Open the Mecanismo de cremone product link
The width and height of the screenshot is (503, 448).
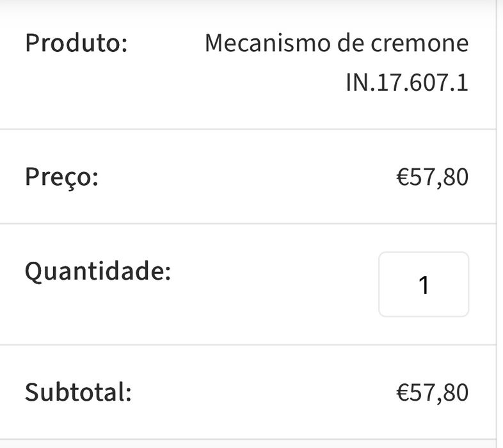coord(337,44)
